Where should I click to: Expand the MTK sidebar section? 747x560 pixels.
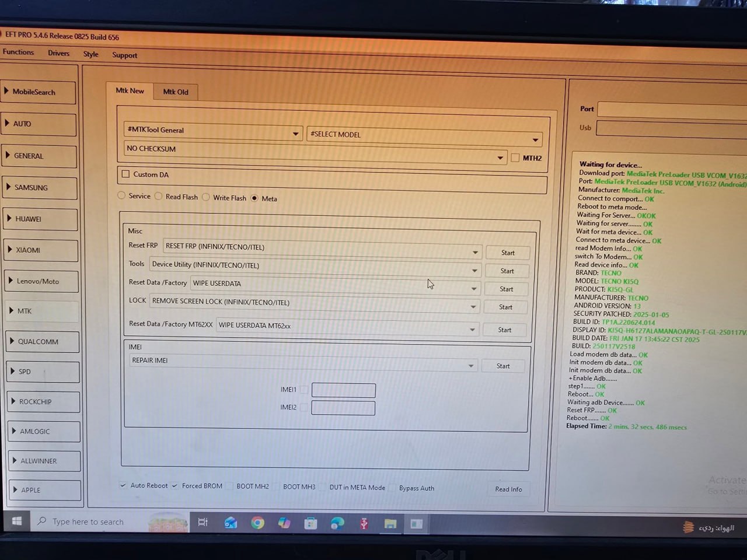tap(43, 311)
